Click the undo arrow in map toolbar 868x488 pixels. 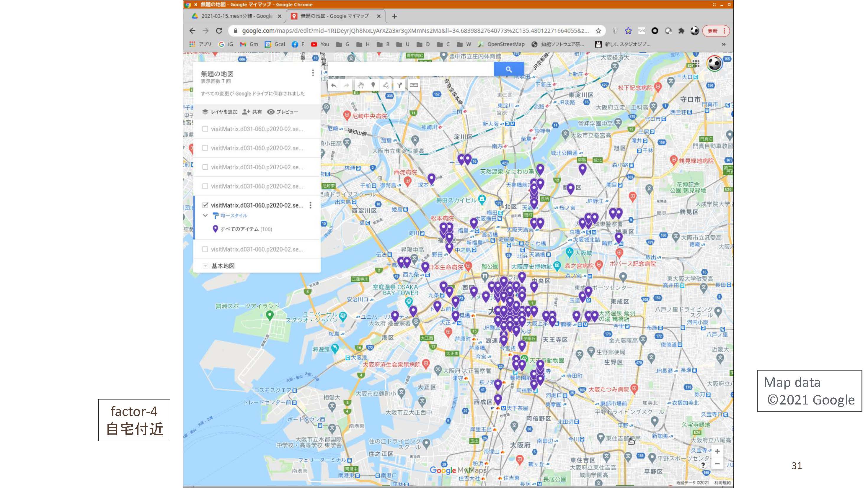coord(334,85)
